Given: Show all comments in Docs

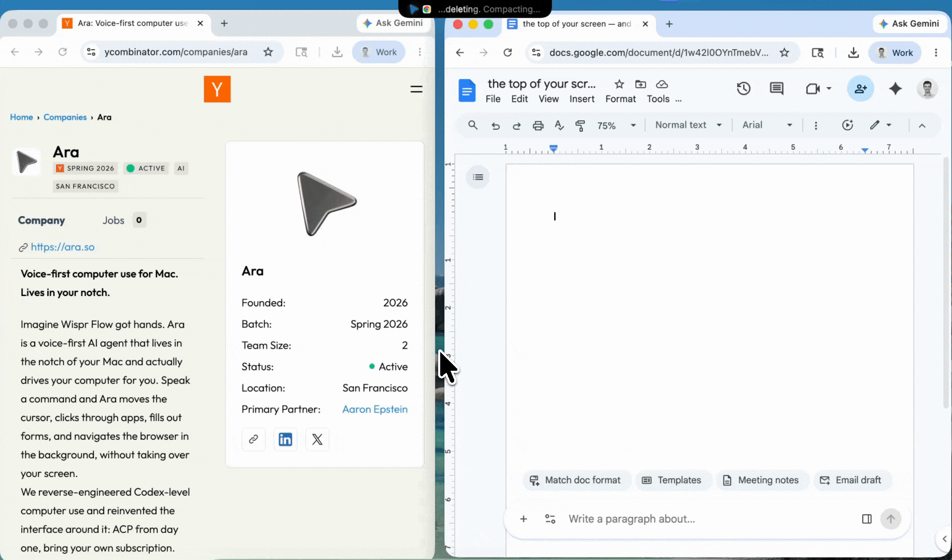Looking at the screenshot, I should click(x=776, y=89).
